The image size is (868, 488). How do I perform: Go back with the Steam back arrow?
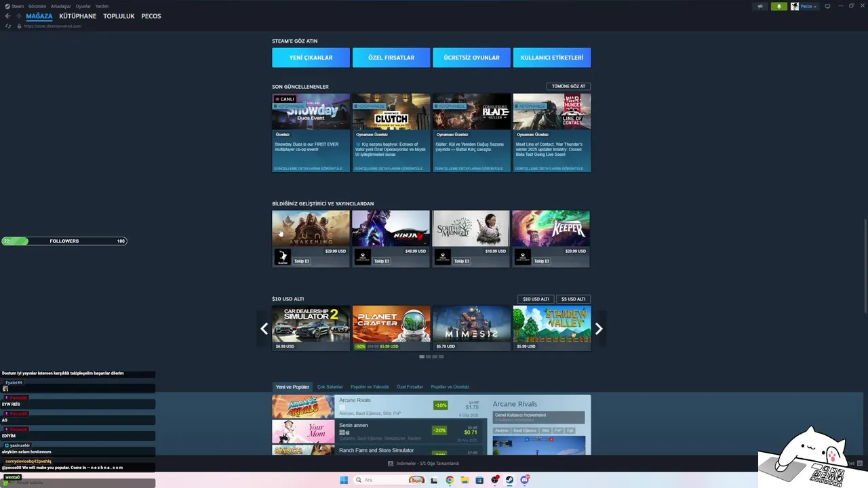7,16
